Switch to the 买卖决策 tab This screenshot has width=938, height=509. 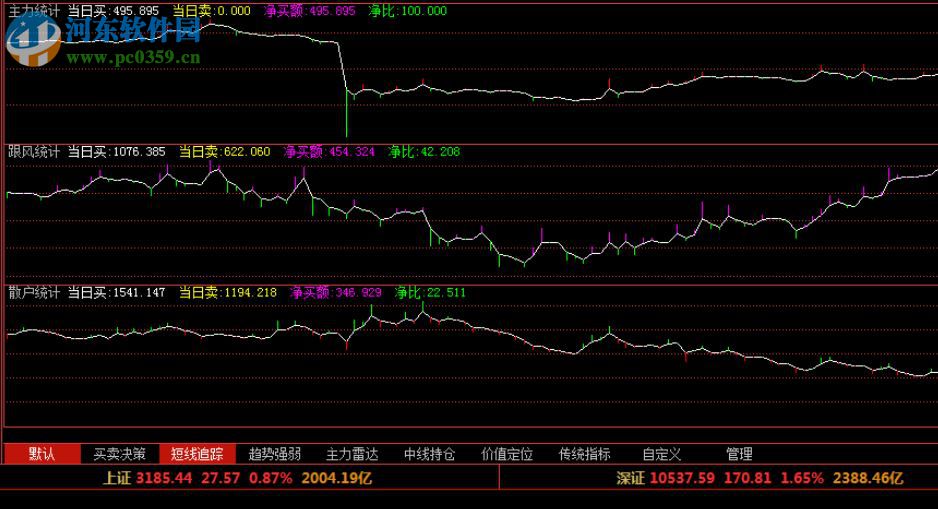click(x=120, y=454)
